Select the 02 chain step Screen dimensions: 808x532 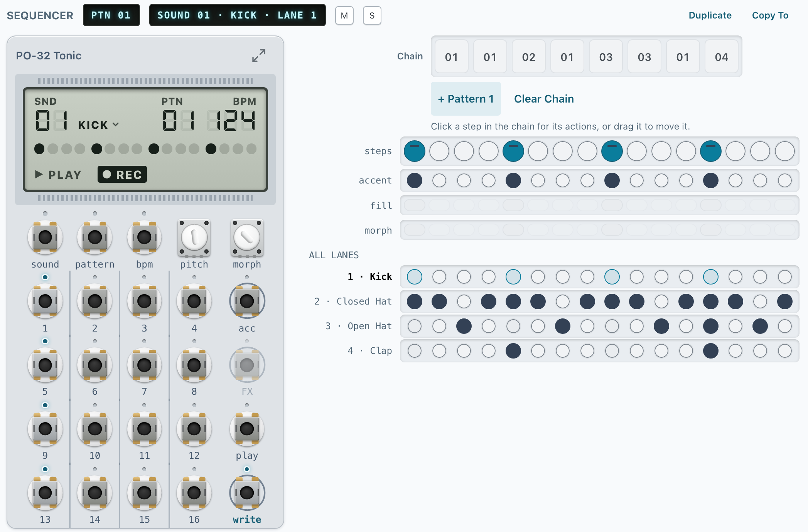pos(529,57)
